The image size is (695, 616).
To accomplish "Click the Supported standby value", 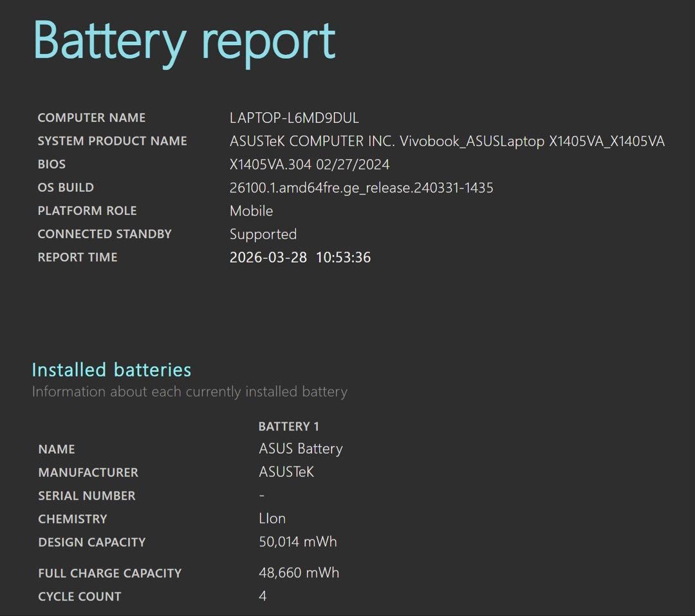I will tap(263, 234).
